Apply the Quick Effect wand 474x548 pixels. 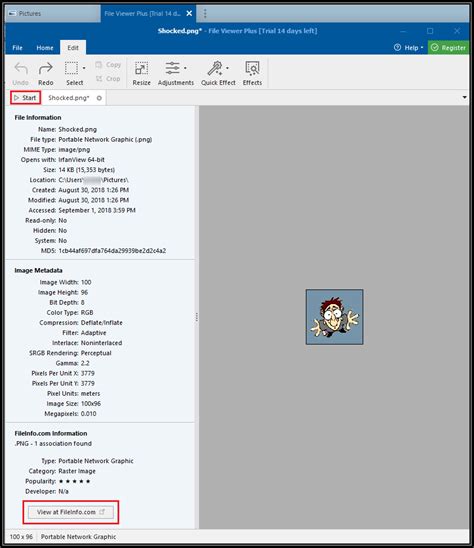coord(215,68)
